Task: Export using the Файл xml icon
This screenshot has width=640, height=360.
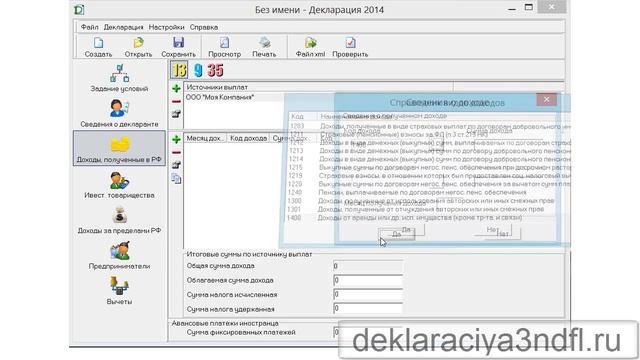Action: click(310, 47)
